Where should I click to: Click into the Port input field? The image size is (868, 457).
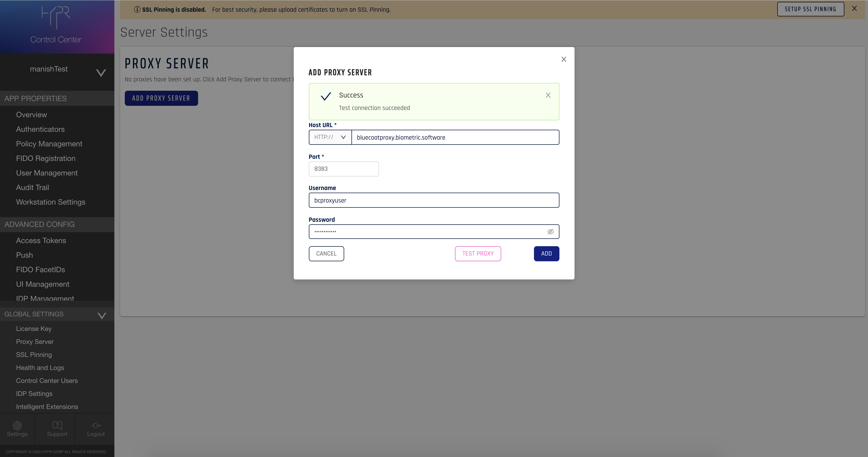[x=344, y=169]
